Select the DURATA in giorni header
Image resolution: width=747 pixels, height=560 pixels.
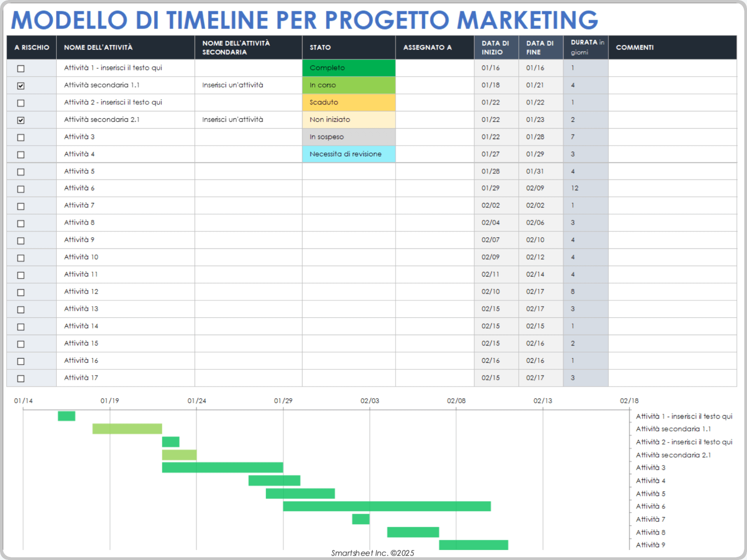click(x=586, y=47)
